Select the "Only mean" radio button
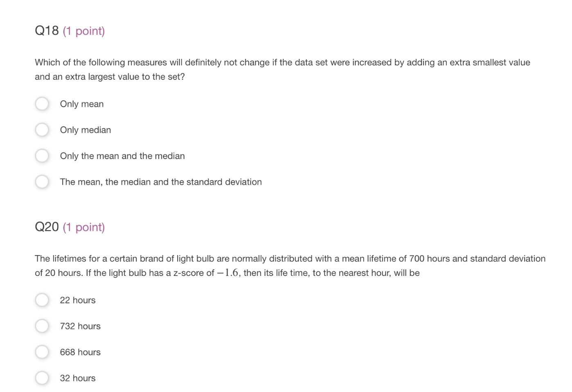The width and height of the screenshot is (572, 392). (42, 104)
